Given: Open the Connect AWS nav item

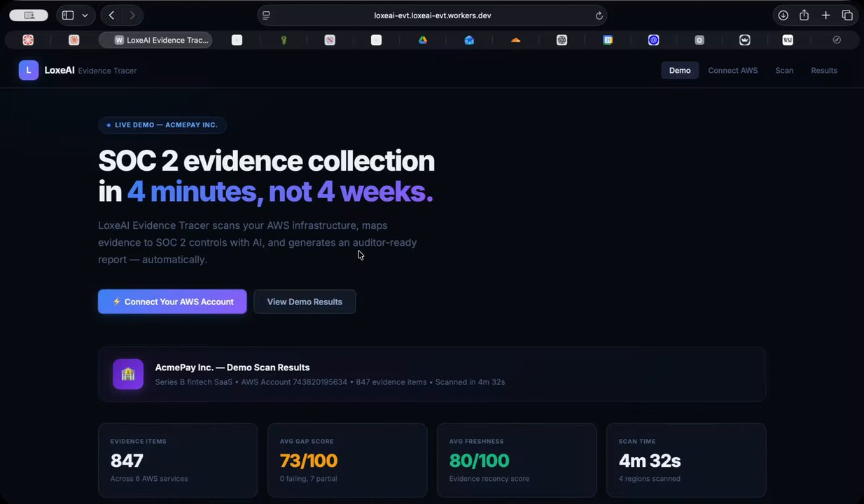Looking at the screenshot, I should click(733, 70).
